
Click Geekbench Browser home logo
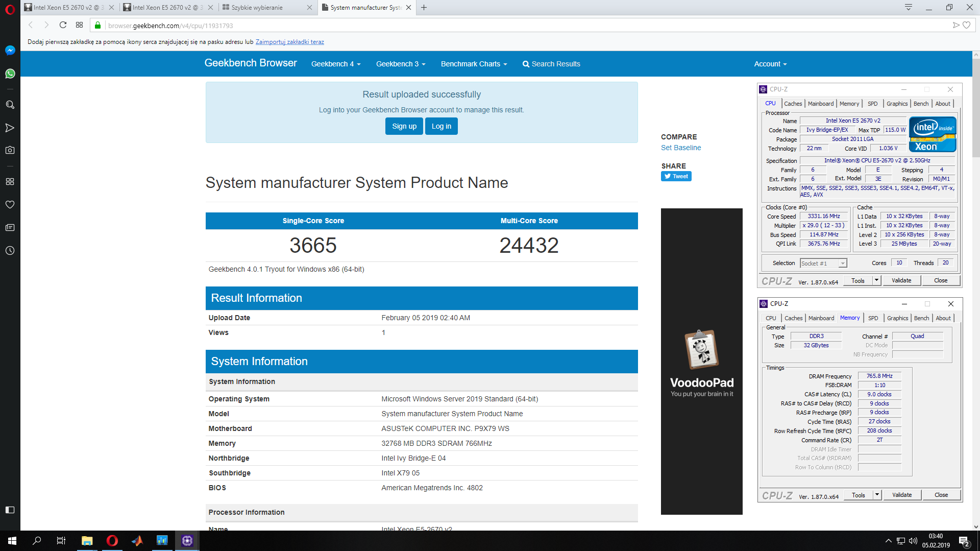pos(251,63)
